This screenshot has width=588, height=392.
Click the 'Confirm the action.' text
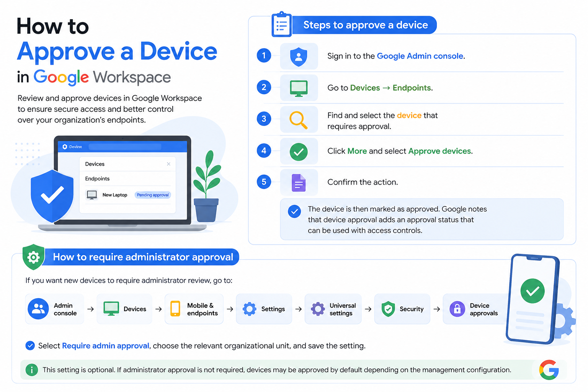click(363, 182)
